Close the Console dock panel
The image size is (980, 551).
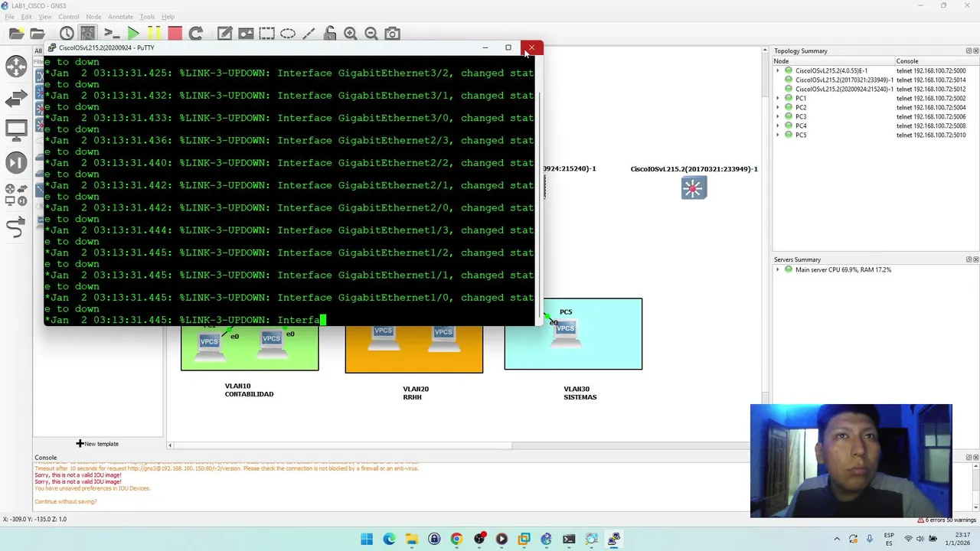coord(975,458)
